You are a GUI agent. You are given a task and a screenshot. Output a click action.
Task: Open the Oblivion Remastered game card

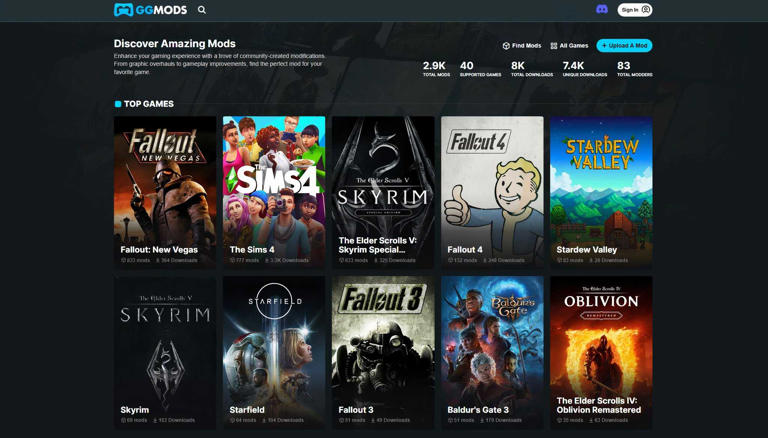(601, 352)
